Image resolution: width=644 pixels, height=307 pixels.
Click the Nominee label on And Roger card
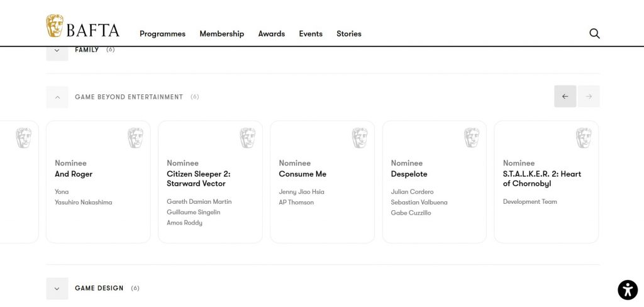(70, 163)
